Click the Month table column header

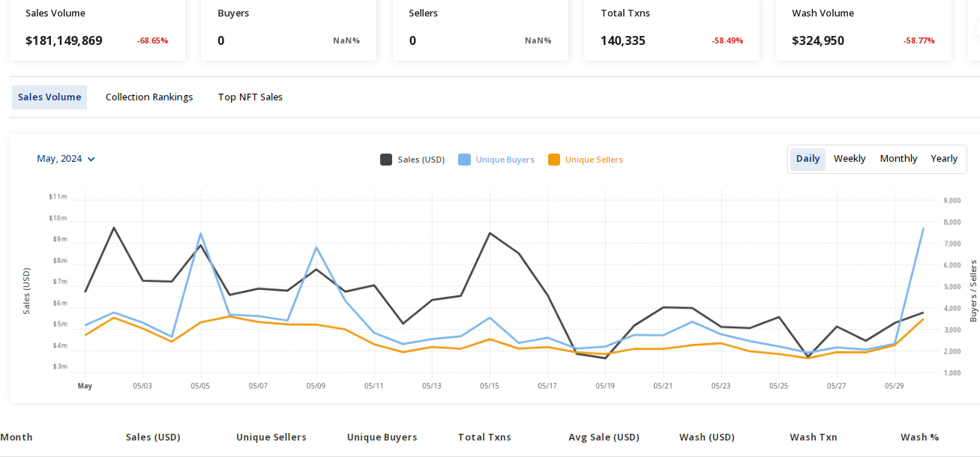point(16,438)
